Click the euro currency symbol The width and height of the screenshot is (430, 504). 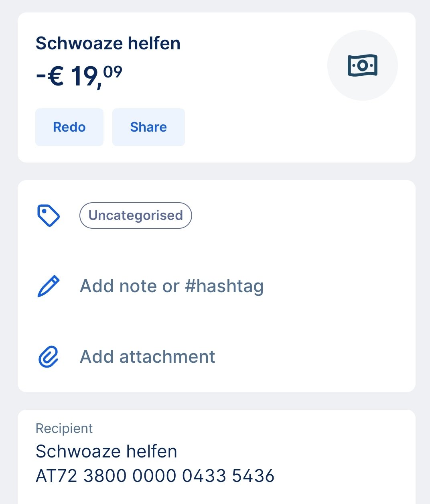click(56, 76)
